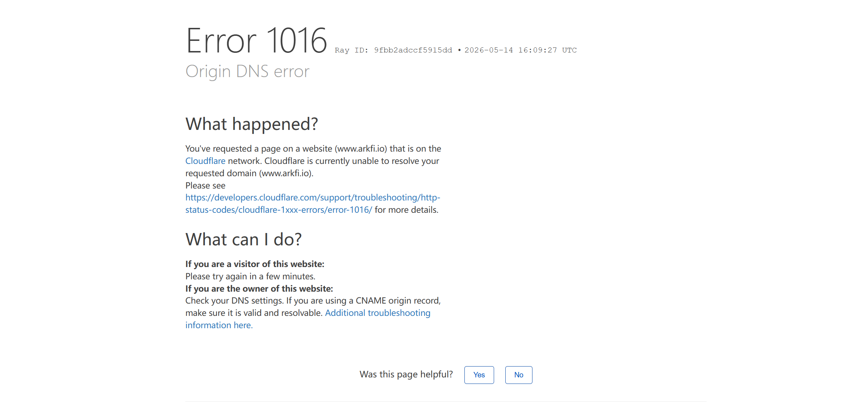This screenshot has width=868, height=419.
Task: Answer No to page helpful question
Action: point(518,375)
